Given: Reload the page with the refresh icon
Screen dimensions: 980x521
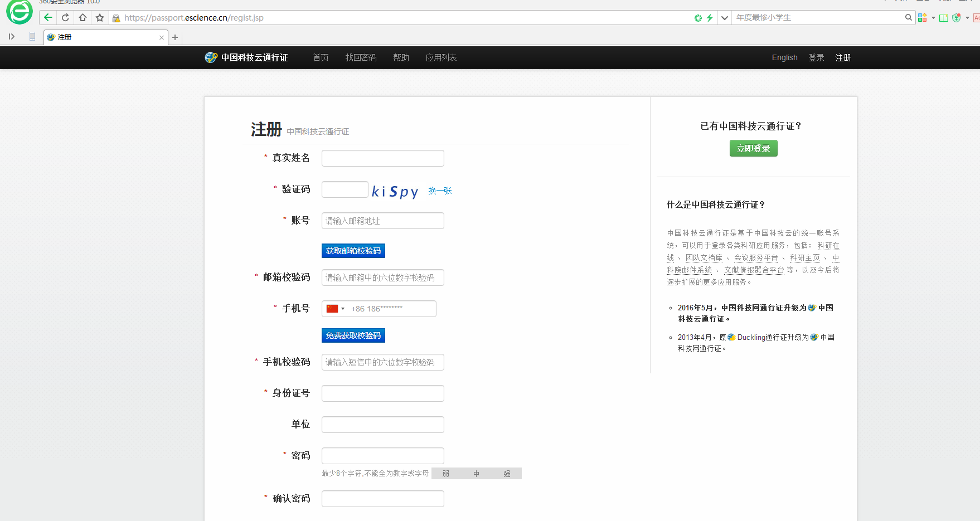Looking at the screenshot, I should tap(65, 18).
